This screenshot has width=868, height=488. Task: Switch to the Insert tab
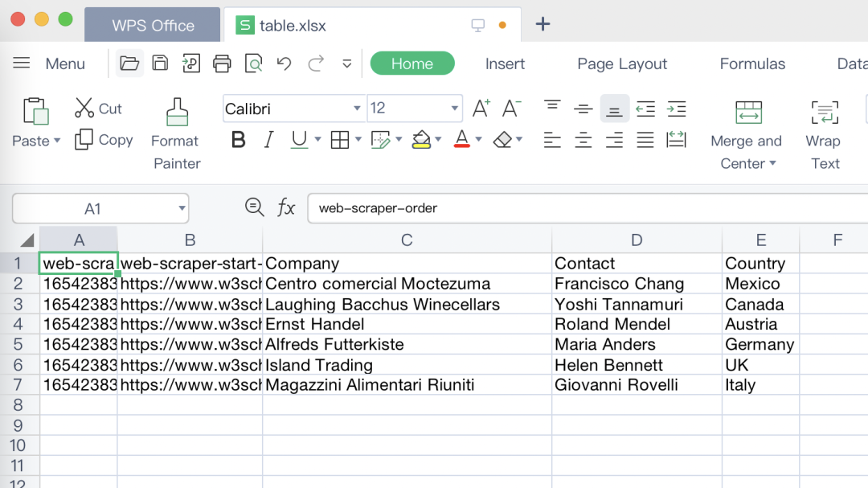(505, 64)
